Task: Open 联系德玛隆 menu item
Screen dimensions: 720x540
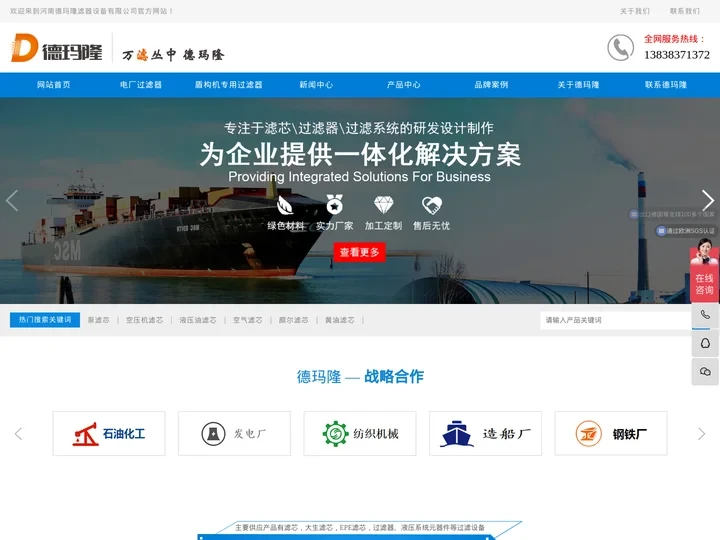Action: pyautogui.click(x=666, y=85)
